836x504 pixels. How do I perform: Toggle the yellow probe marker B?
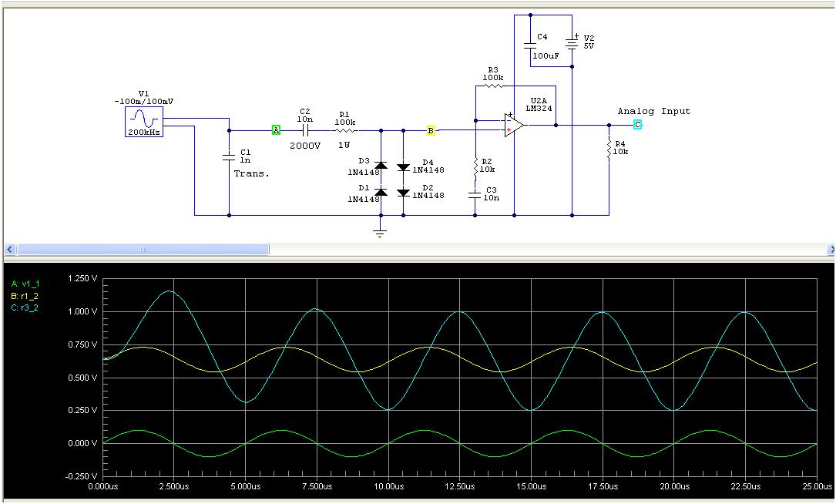pyautogui.click(x=431, y=130)
